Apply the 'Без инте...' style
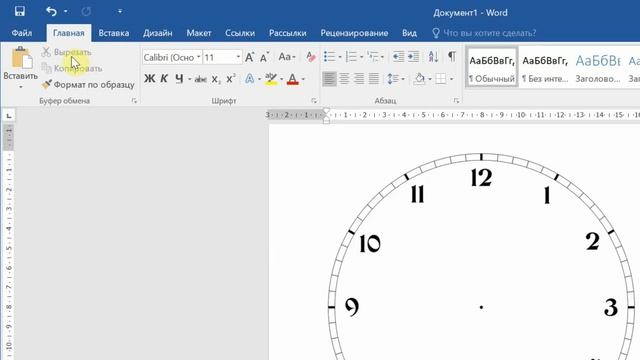 click(x=545, y=67)
